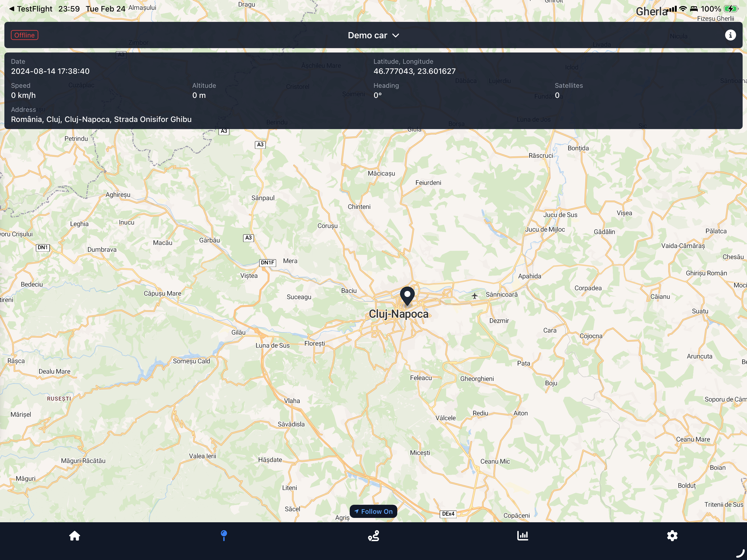The image size is (747, 560).
Task: Click the Cojocna village label
Action: coord(591,336)
